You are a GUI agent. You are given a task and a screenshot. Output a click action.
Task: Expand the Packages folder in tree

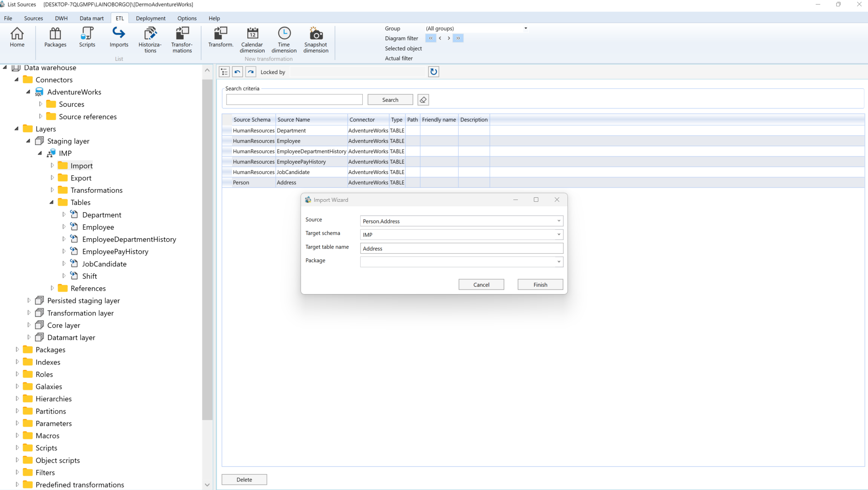click(x=17, y=350)
